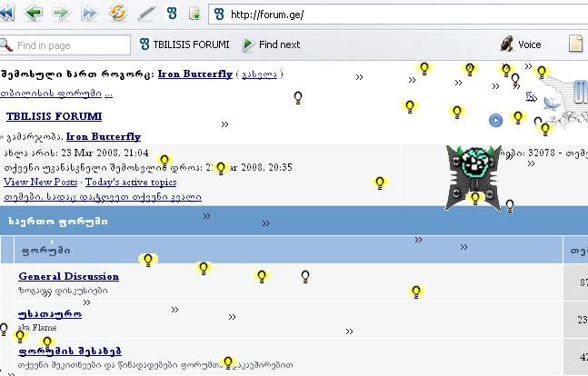Focus the address field showing http://forum.ge/
Image resolution: width=588 pixels, height=376 pixels.
(x=397, y=15)
